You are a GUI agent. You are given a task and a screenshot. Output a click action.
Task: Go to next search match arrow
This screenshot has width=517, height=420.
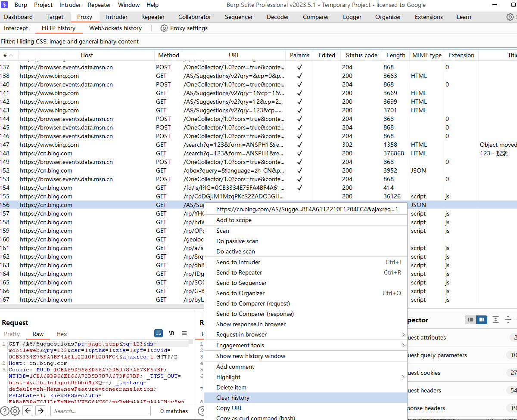click(40, 411)
